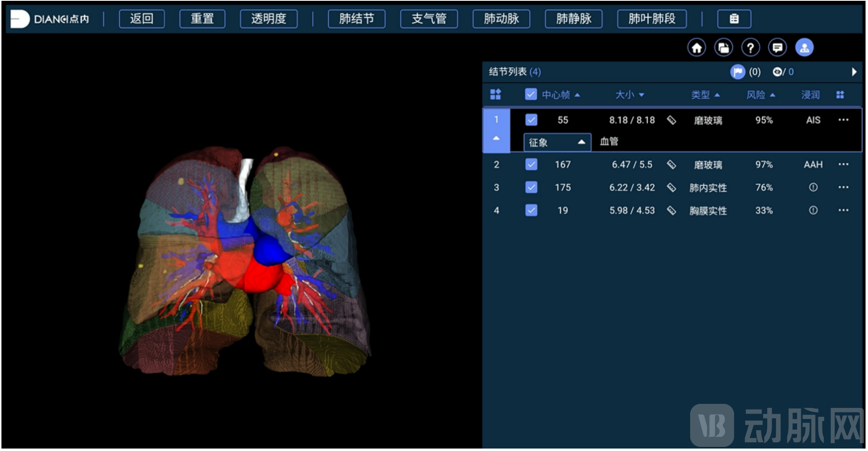Click the help question mark icon
868x451 pixels.
pyautogui.click(x=750, y=48)
